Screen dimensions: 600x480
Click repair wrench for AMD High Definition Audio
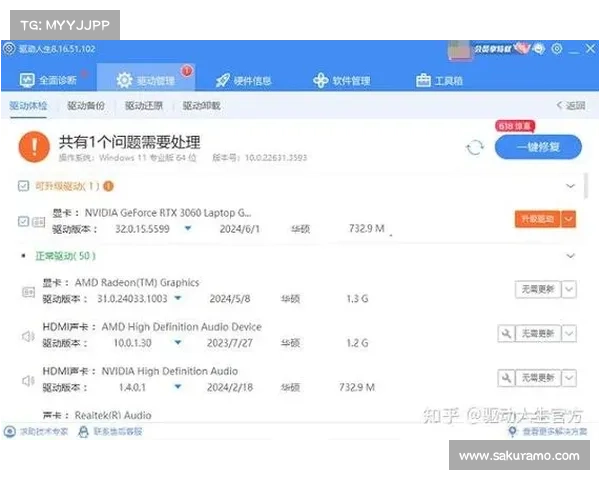pos(506,333)
